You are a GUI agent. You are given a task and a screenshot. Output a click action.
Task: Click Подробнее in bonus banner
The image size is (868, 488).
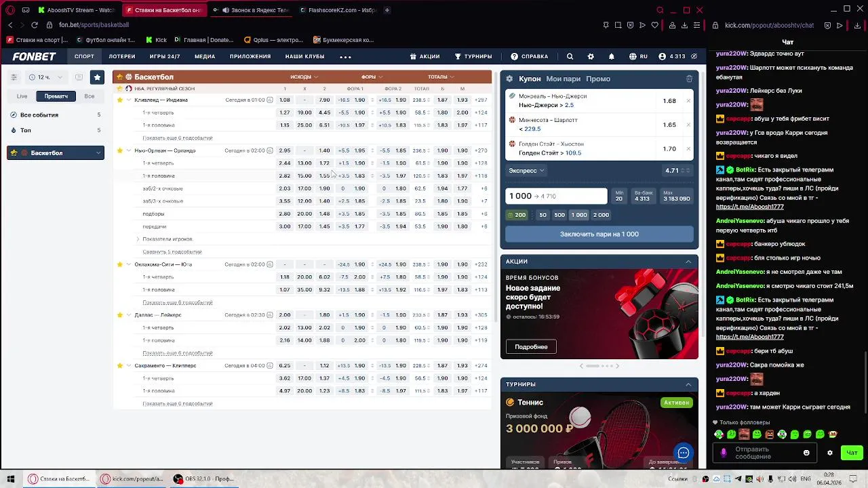[531, 346]
